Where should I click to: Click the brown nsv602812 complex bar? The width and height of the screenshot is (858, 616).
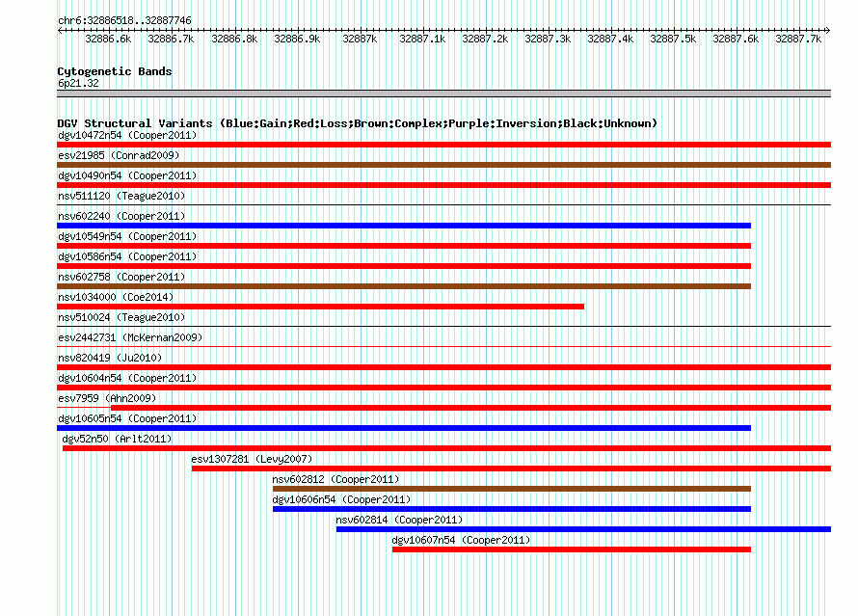point(512,489)
